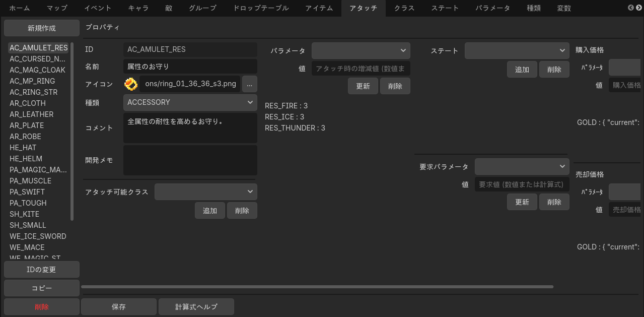Image resolution: width=644 pixels, height=317 pixels.
Task: Click the 名前 field 属性のお守り
Action: 190,67
